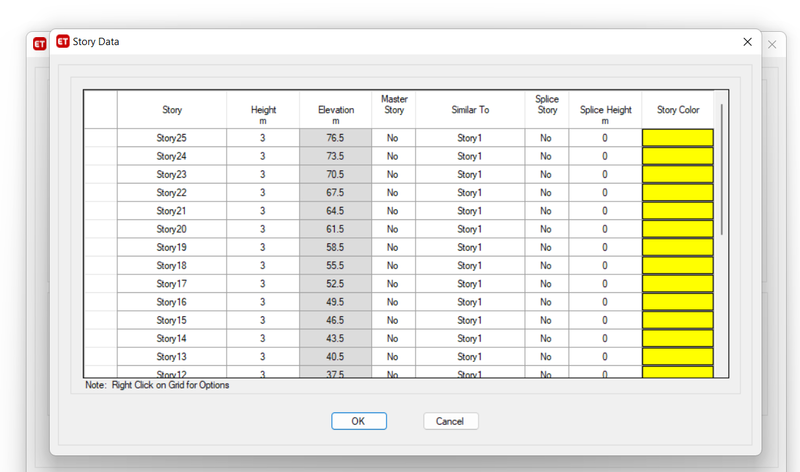Click the ETABS icon of the background window
800x472 pixels.
(39, 44)
